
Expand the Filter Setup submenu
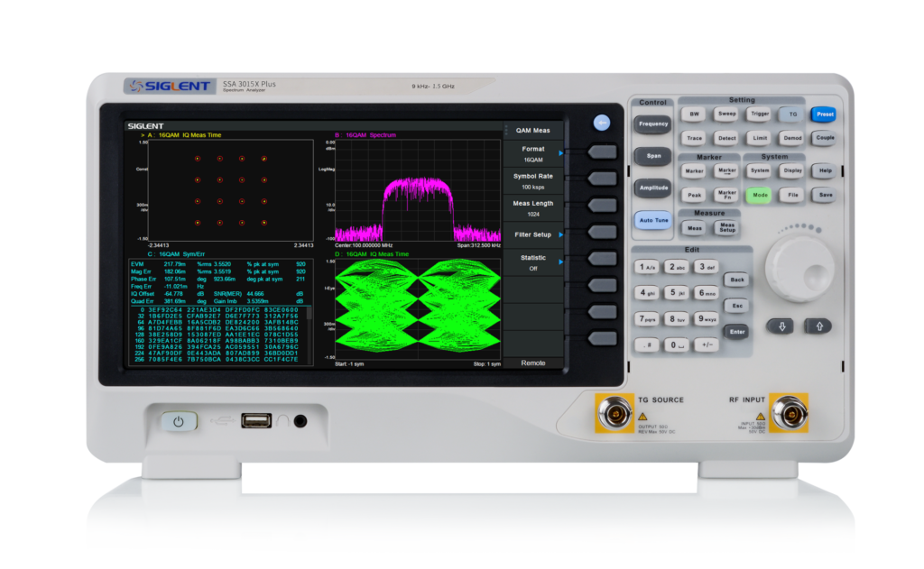tap(532, 234)
